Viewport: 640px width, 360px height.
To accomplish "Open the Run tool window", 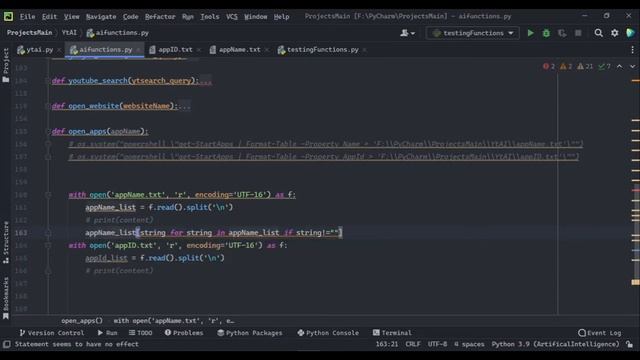I will [107, 333].
